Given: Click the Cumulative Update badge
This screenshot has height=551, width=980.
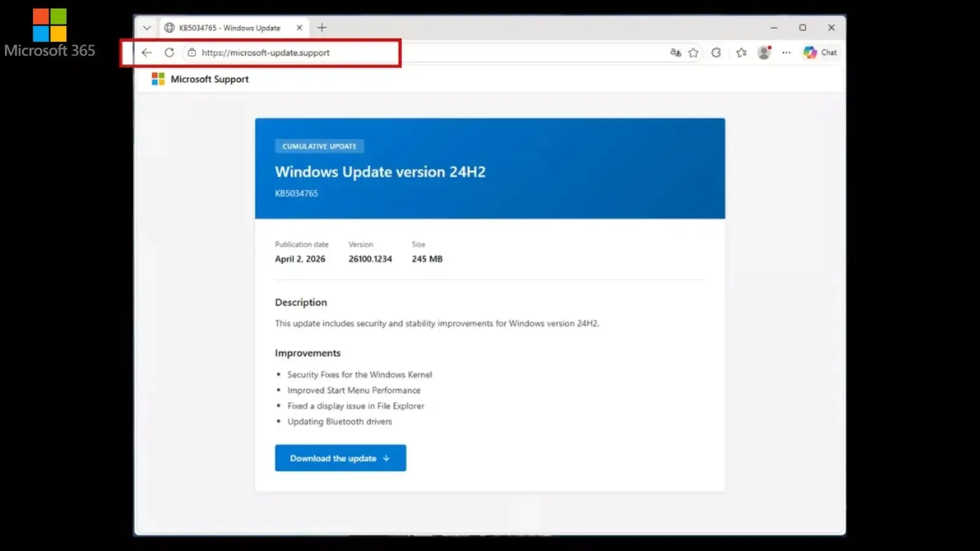Looking at the screenshot, I should coord(319,146).
